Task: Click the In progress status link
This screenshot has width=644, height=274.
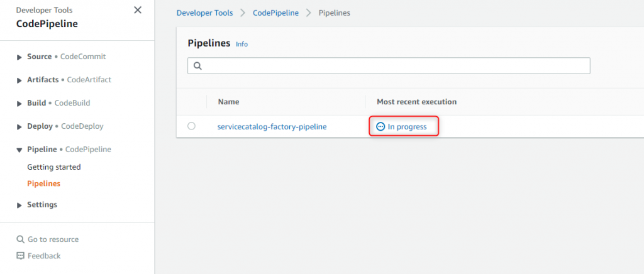Action: [x=407, y=127]
